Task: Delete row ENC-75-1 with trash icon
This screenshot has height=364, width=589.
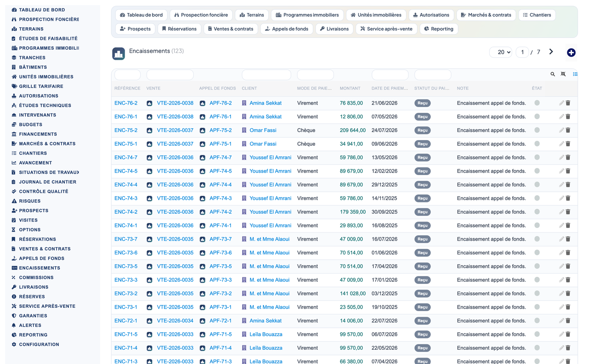Action: pos(568,144)
